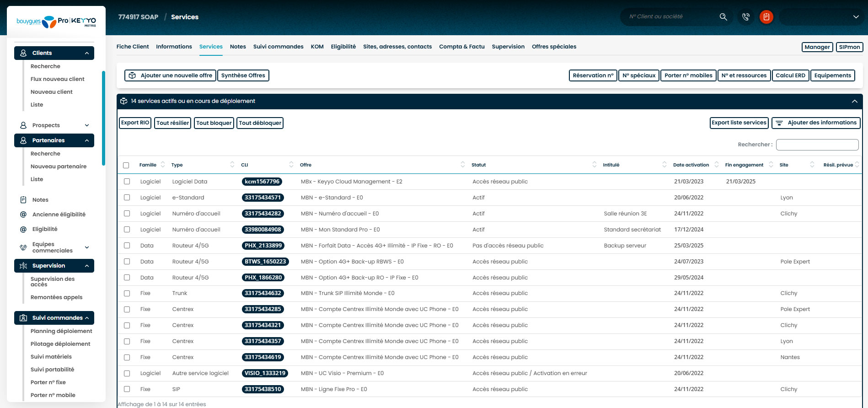The width and height of the screenshot is (868, 408).
Task: Collapse the active services panel chevron
Action: (854, 101)
